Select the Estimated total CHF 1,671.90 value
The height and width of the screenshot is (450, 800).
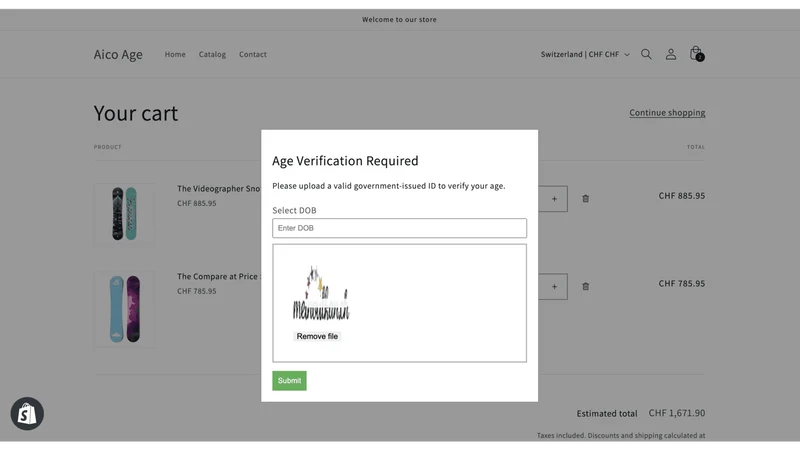point(677,413)
